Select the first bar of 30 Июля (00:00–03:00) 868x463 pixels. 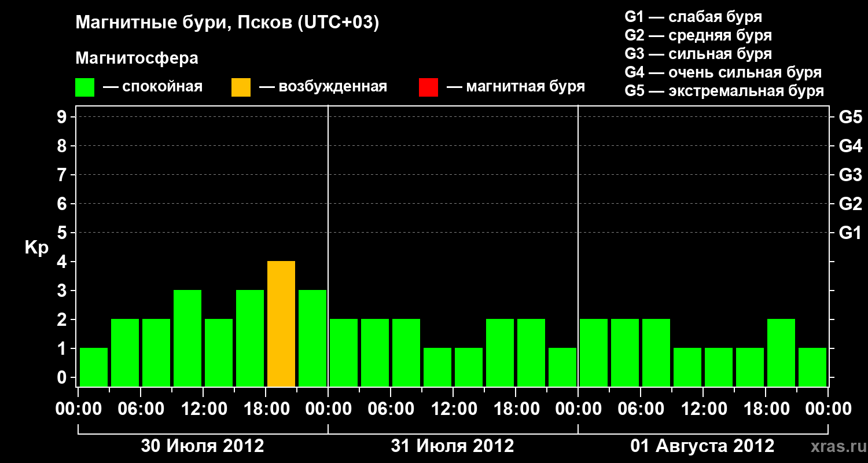[x=94, y=368]
